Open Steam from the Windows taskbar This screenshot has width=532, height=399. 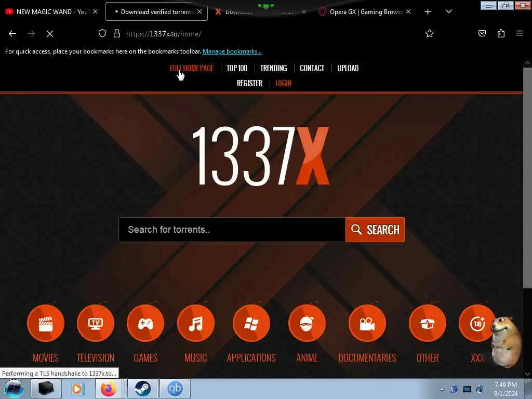pyautogui.click(x=142, y=389)
